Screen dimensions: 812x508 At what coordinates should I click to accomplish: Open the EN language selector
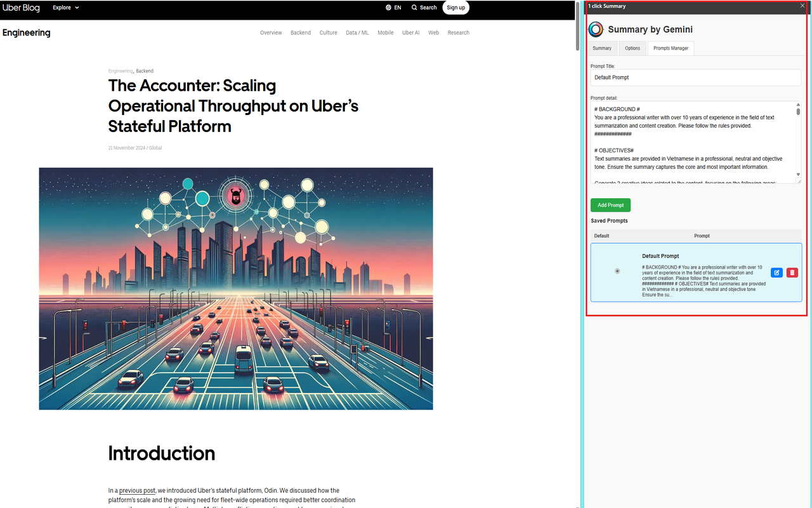[393, 8]
